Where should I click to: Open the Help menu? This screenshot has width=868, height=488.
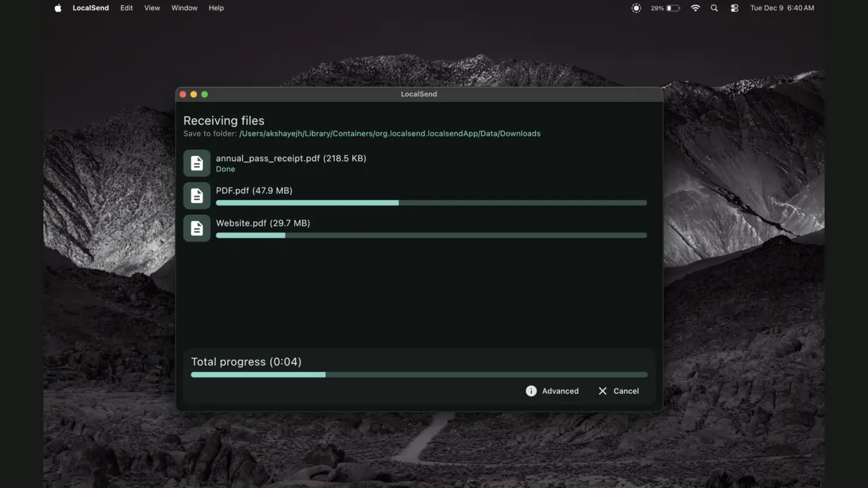[x=216, y=8]
